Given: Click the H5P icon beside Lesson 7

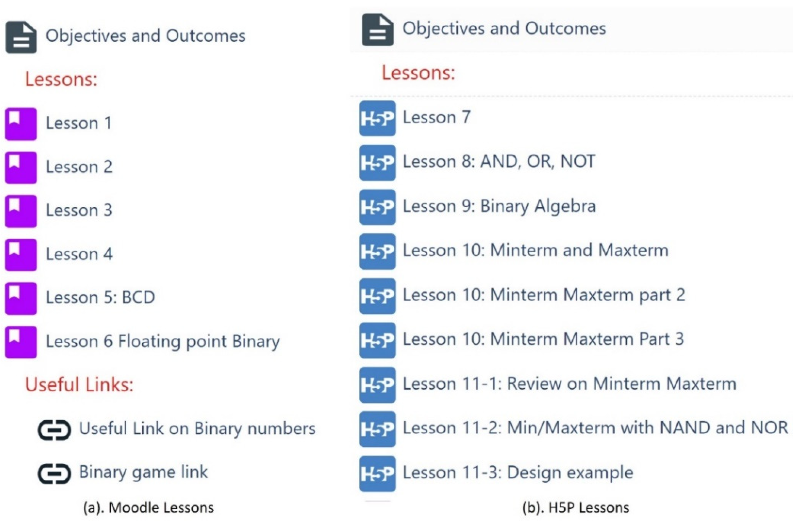Looking at the screenshot, I should 377,119.
